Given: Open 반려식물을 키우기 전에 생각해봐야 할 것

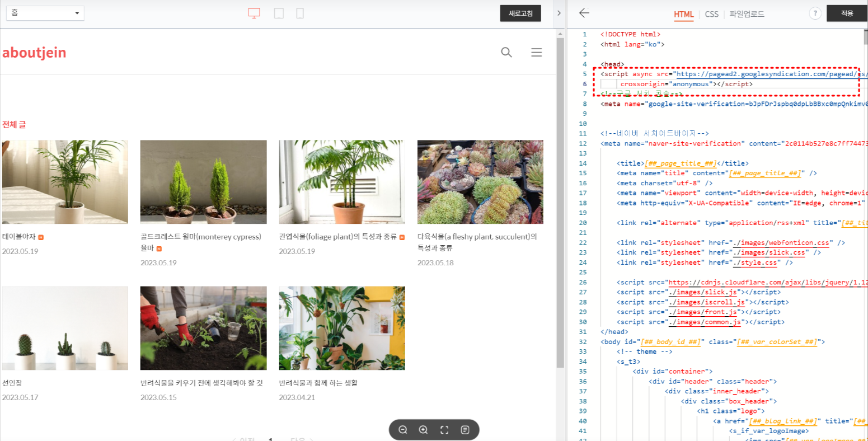Looking at the screenshot, I should coord(201,383).
